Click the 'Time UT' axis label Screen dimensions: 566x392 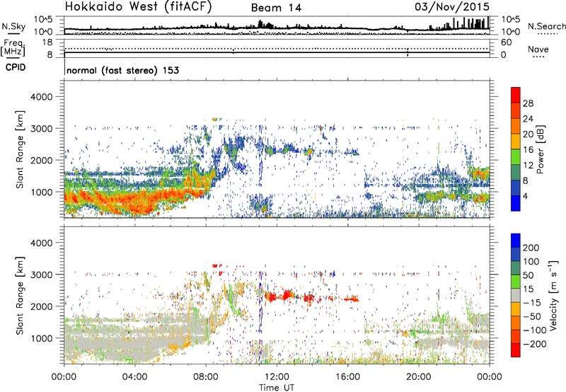click(x=277, y=387)
